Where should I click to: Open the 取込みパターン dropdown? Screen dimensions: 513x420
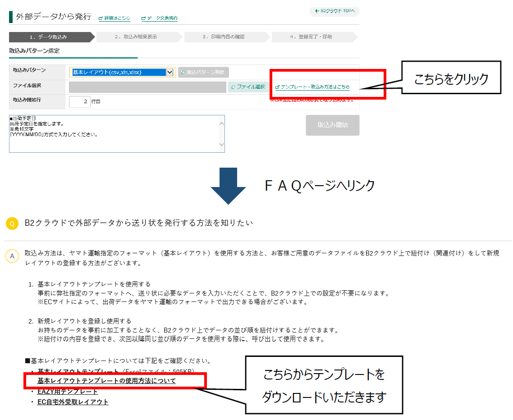coord(121,72)
